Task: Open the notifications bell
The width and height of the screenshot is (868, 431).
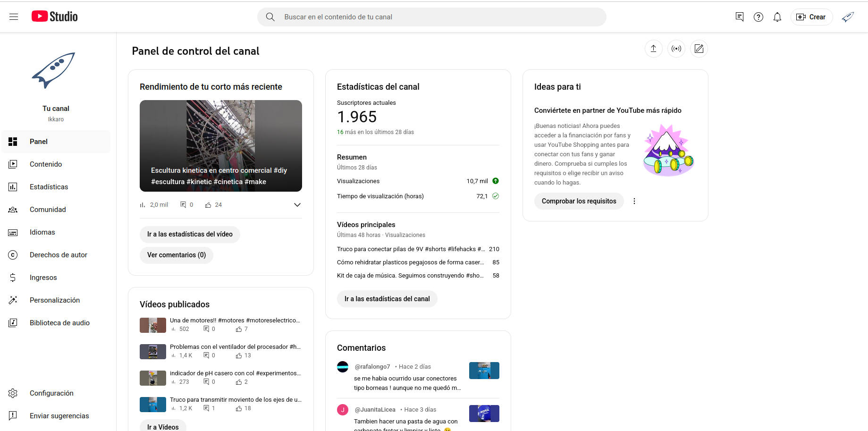Action: (777, 17)
